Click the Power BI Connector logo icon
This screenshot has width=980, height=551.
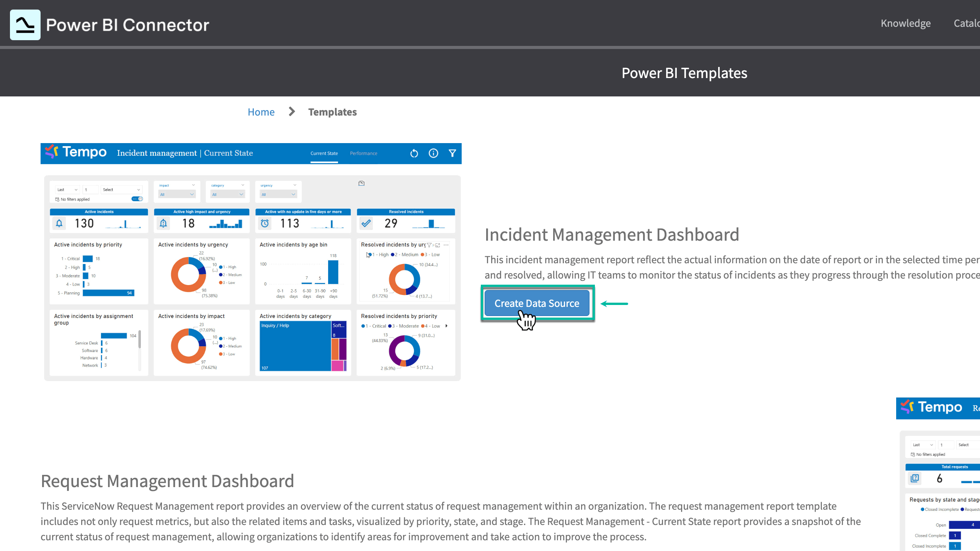[25, 25]
